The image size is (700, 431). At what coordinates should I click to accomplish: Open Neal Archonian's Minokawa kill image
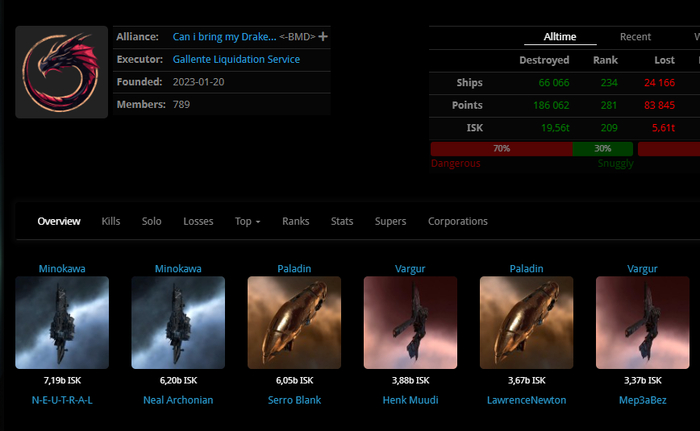178,323
